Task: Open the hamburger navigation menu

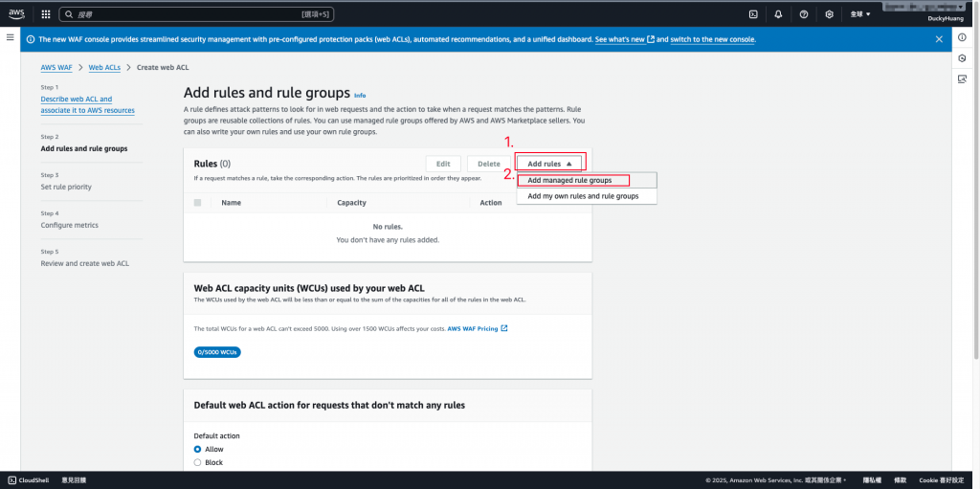Action: 10,37
